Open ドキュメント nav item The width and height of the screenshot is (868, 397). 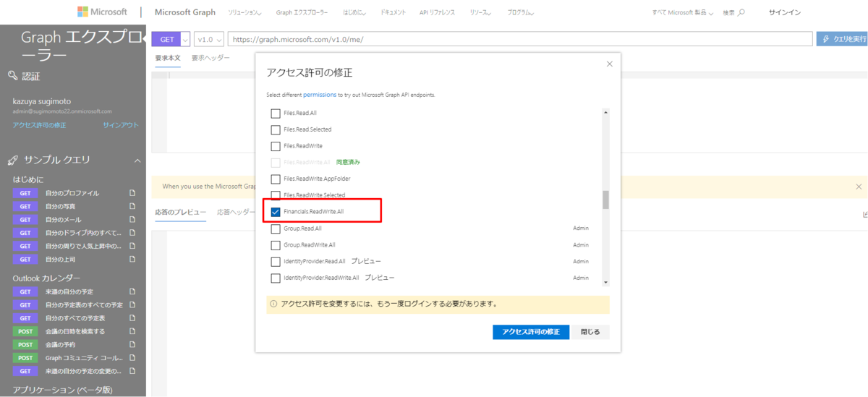[x=393, y=13]
